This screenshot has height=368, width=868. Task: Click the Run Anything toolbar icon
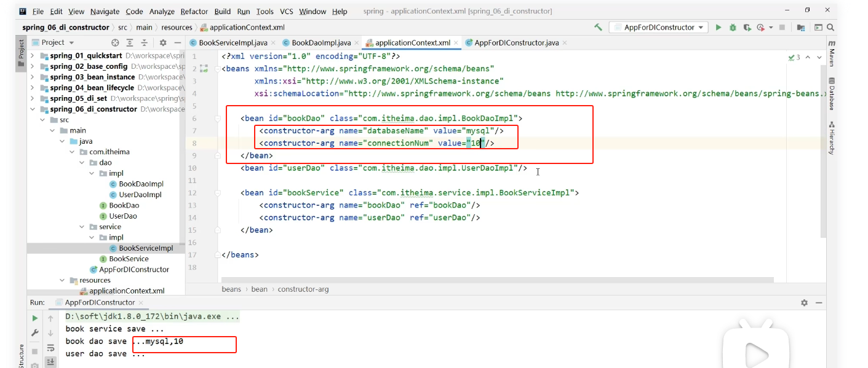click(x=818, y=27)
